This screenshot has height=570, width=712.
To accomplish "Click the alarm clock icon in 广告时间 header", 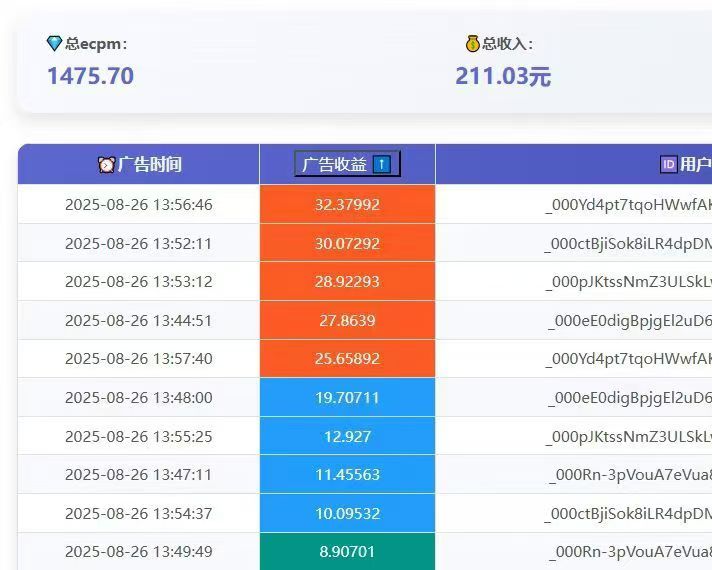I will pyautogui.click(x=106, y=164).
